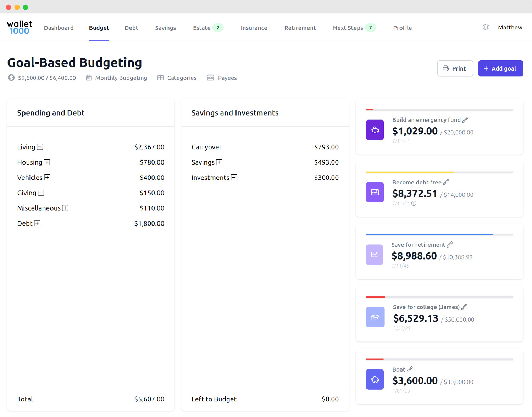This screenshot has width=532, height=417.
Task: Click the $8,988.60 retirement amount
Action: pos(414,256)
